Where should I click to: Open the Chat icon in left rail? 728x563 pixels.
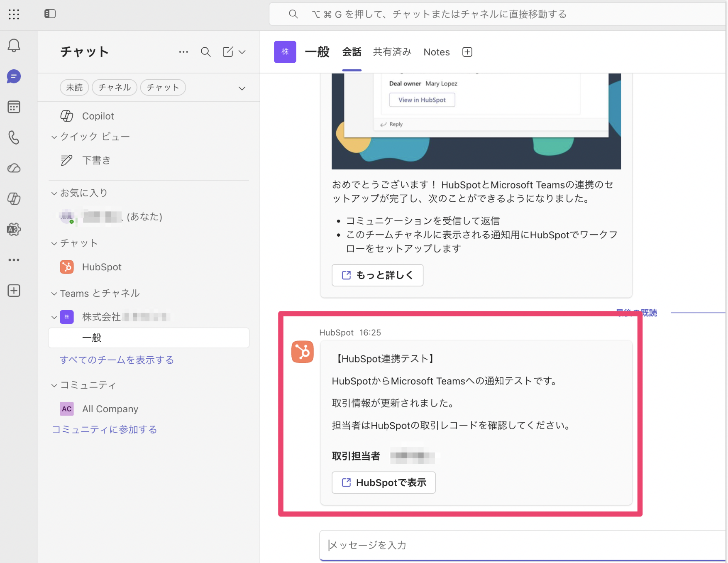[14, 76]
